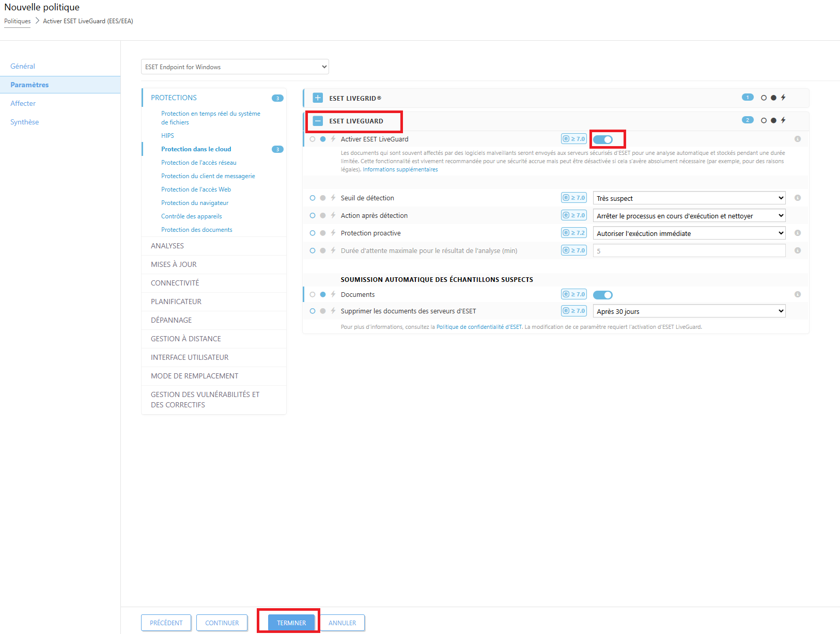Click the filled apply dot in ESET LiveGrid header

point(773,98)
